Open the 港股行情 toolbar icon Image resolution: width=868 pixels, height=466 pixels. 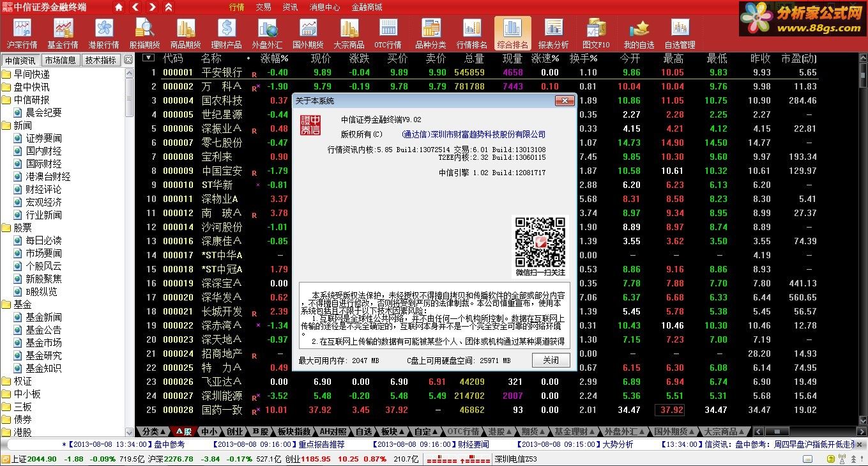click(103, 33)
